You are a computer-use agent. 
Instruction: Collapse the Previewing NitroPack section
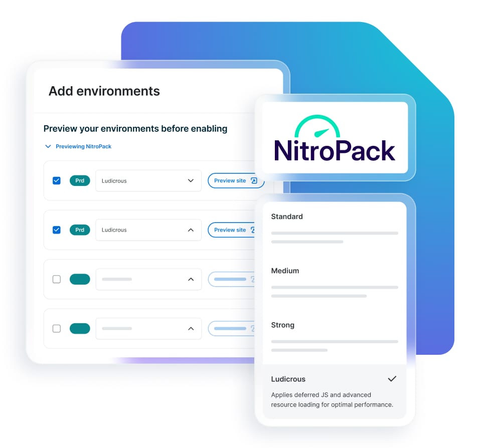pos(48,146)
